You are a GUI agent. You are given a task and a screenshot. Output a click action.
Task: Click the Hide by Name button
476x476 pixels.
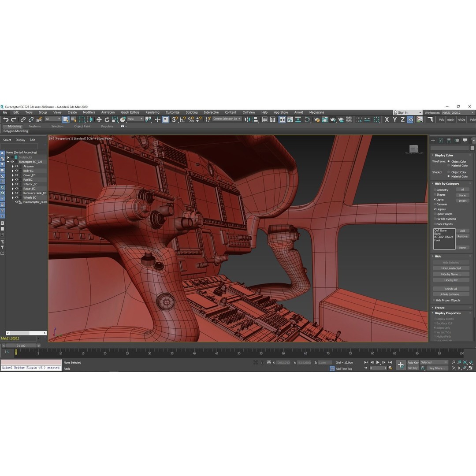(451, 274)
